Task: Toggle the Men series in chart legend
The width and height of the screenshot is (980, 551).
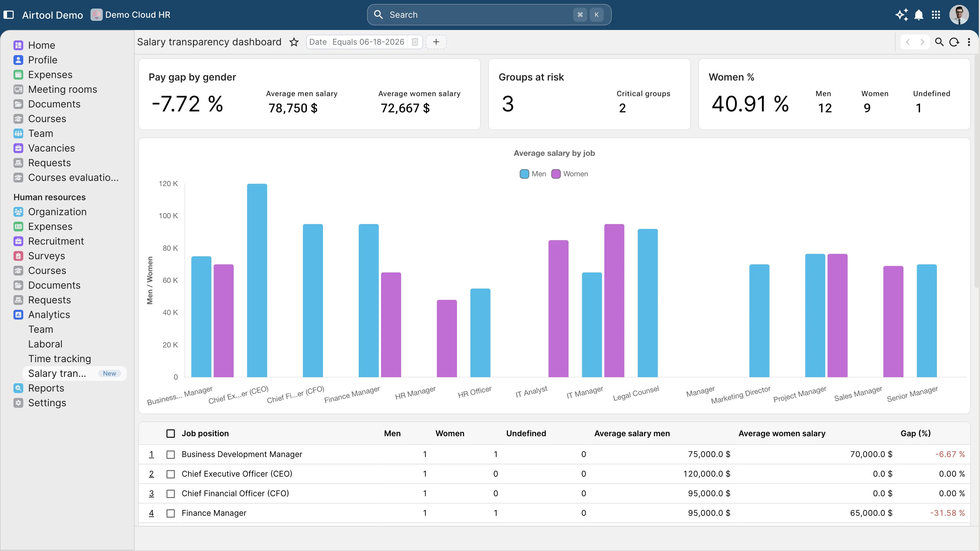Action: click(533, 174)
